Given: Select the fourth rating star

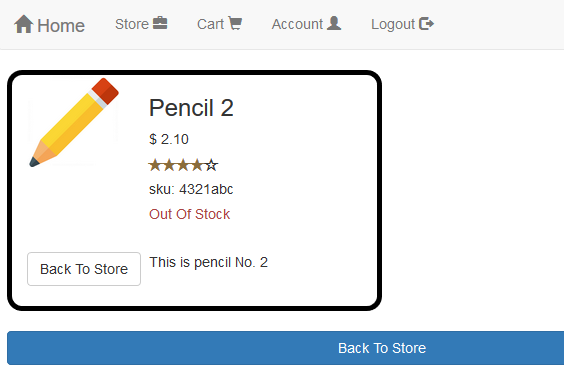Looking at the screenshot, I should pyautogui.click(x=197, y=165).
